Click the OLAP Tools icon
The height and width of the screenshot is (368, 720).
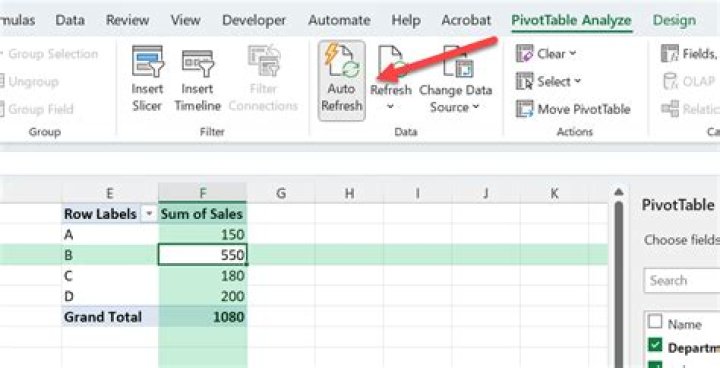[670, 82]
